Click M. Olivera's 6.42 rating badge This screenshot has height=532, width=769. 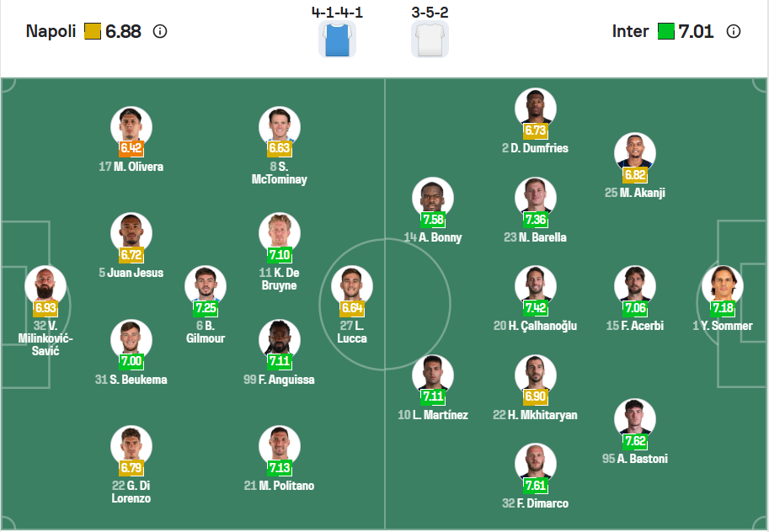[x=131, y=148]
